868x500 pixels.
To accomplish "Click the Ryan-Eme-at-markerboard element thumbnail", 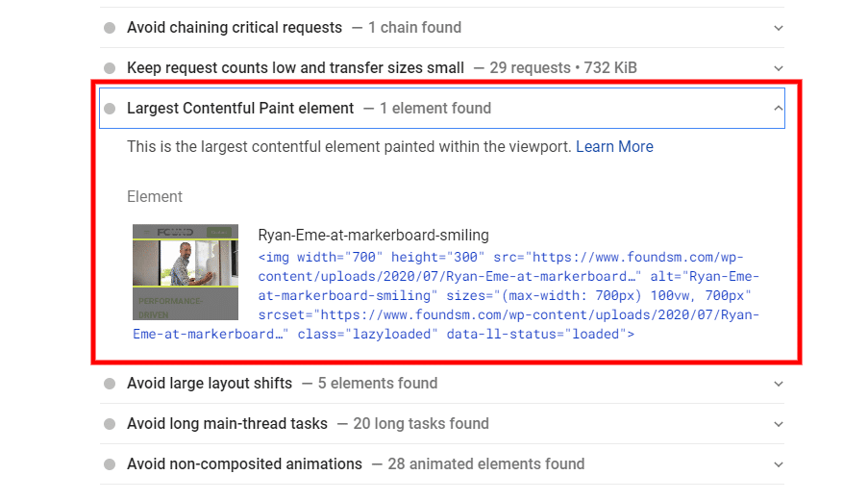I will tap(186, 272).
